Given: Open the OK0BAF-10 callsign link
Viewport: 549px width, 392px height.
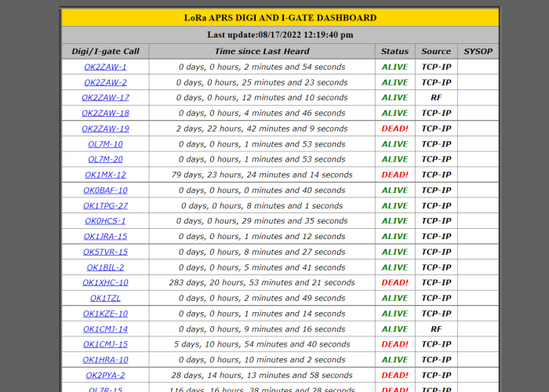Looking at the screenshot, I should pyautogui.click(x=105, y=191).
